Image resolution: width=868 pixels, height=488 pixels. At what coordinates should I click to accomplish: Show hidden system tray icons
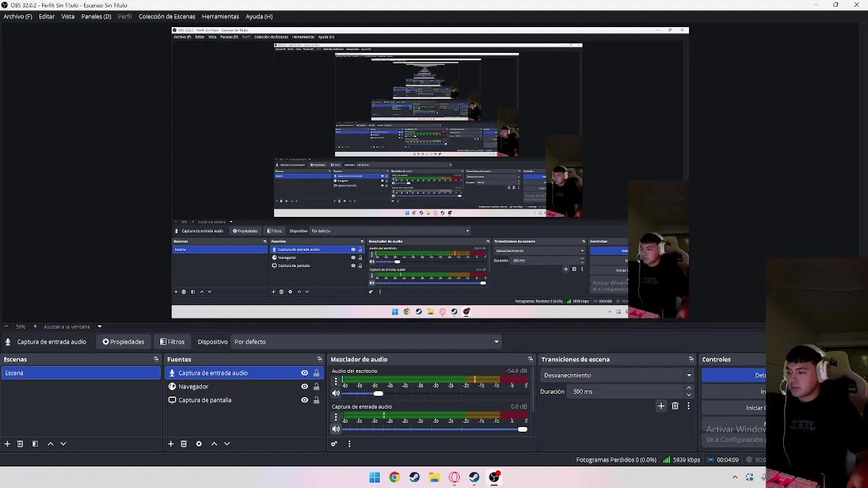[734, 477]
